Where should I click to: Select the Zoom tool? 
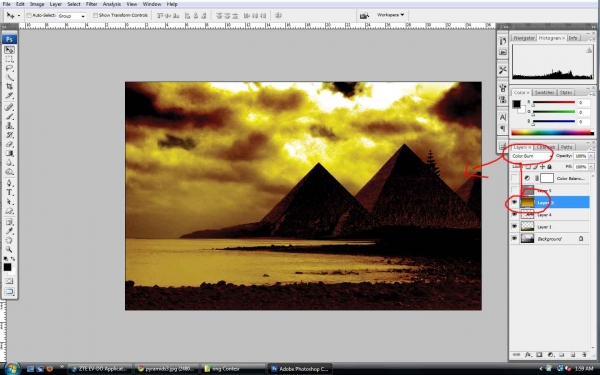(x=9, y=249)
